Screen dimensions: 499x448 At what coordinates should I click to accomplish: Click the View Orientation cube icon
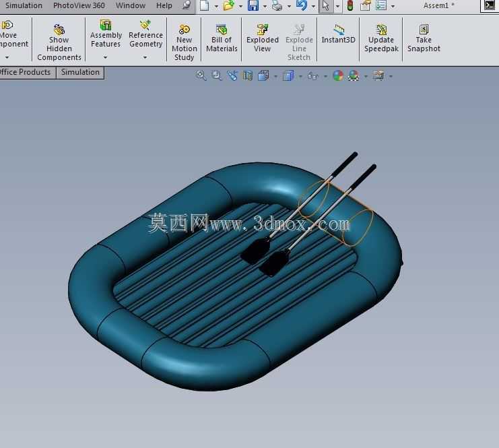pos(263,75)
